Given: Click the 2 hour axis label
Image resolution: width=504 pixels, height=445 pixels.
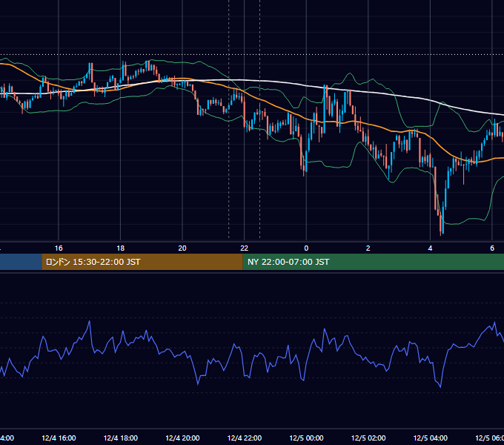Looking at the screenshot, I should (x=368, y=248).
